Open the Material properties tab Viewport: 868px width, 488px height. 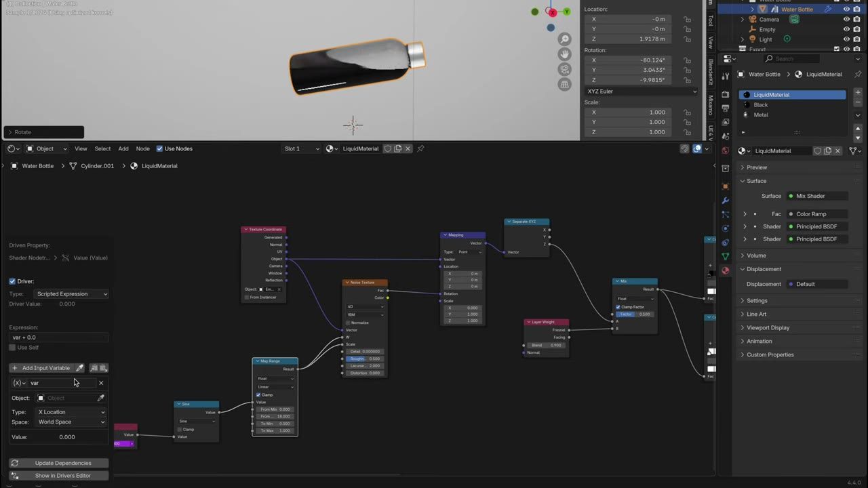pyautogui.click(x=726, y=270)
